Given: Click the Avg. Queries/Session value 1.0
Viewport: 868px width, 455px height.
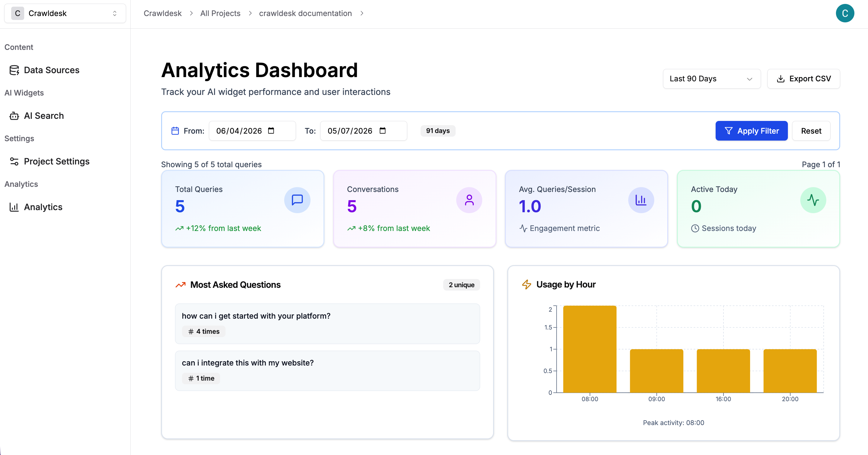Looking at the screenshot, I should (530, 206).
